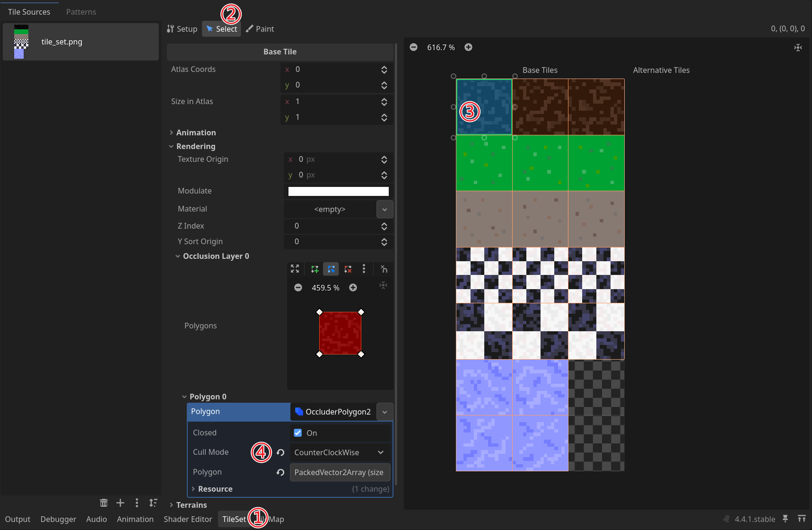Toggle polygon grid snapping magnet
The width and height of the screenshot is (812, 530).
[384, 269]
